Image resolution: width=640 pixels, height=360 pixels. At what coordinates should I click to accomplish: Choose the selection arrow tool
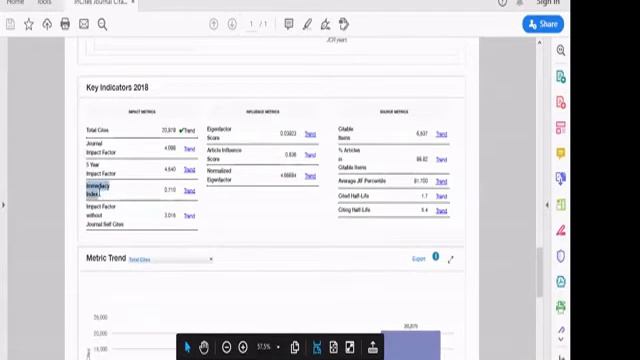187,347
